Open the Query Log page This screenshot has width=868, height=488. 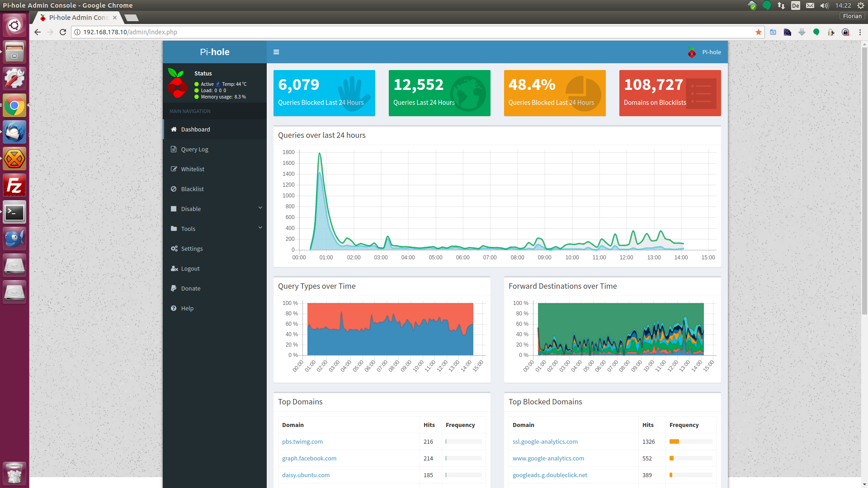tap(215, 149)
